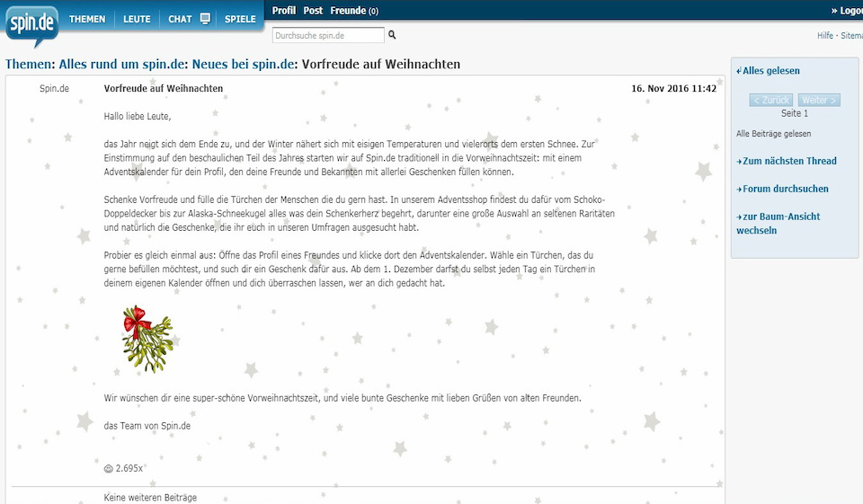Click Zum nächsten Thread link
This screenshot has height=504, width=863.
[x=787, y=161]
